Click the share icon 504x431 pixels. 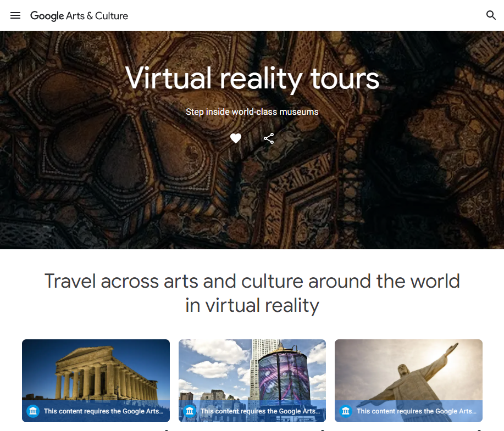269,138
